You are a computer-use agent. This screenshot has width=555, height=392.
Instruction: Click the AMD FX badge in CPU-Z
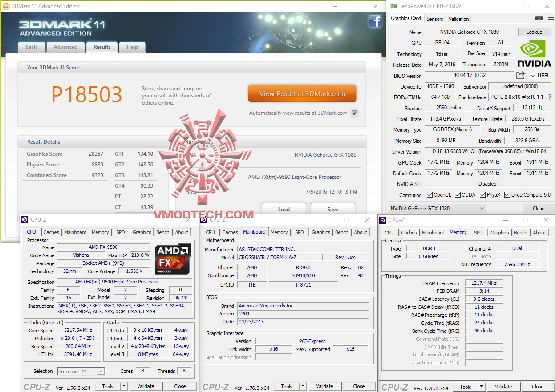point(173,260)
